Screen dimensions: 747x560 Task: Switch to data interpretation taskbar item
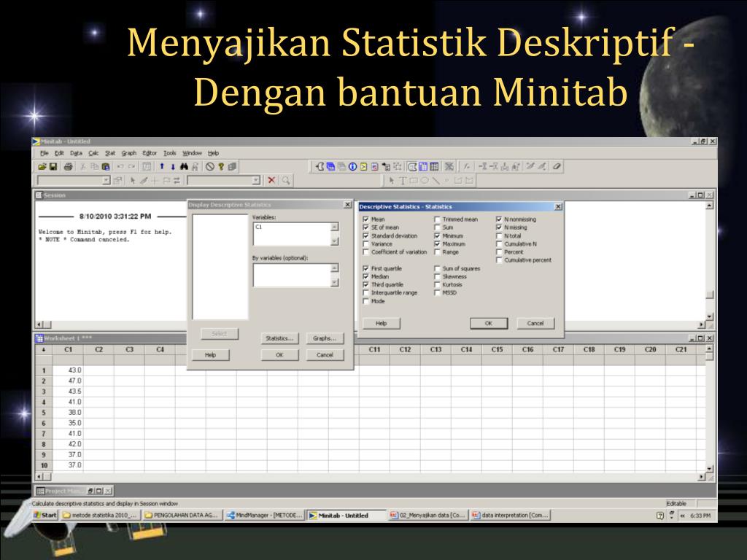(x=510, y=516)
